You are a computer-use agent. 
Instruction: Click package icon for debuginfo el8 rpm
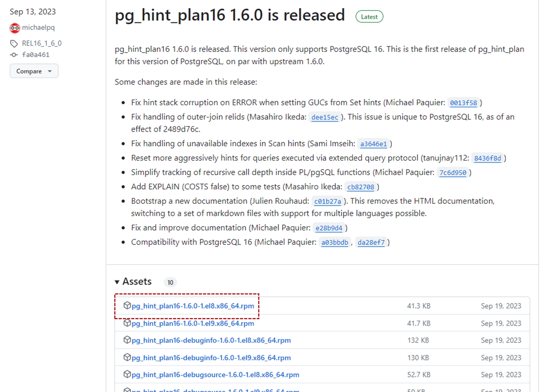(x=127, y=340)
